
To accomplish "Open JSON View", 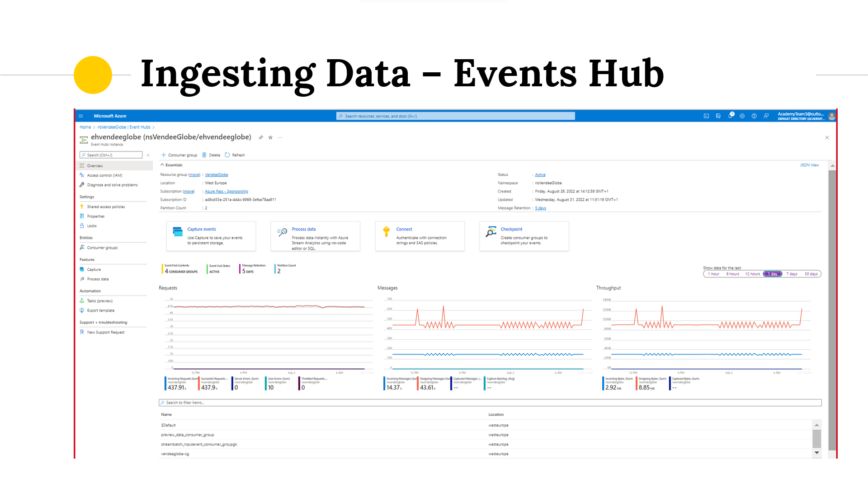I will pos(809,165).
